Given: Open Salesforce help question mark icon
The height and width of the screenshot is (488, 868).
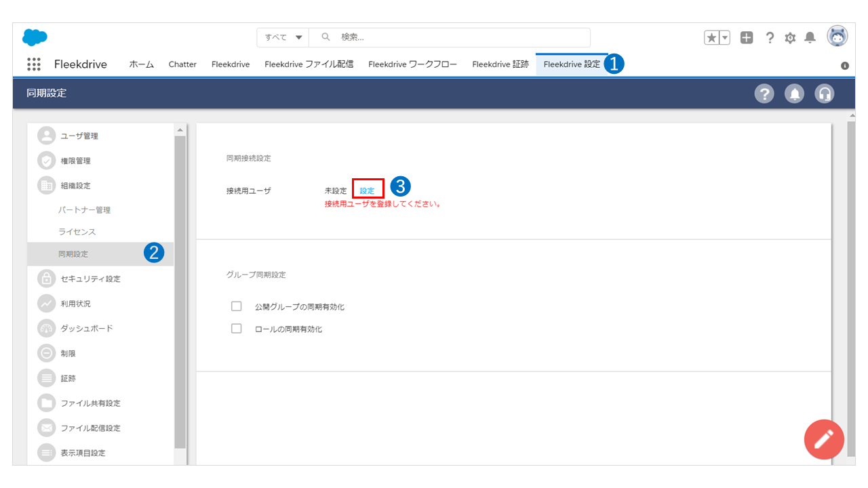Looking at the screenshot, I should click(x=770, y=38).
